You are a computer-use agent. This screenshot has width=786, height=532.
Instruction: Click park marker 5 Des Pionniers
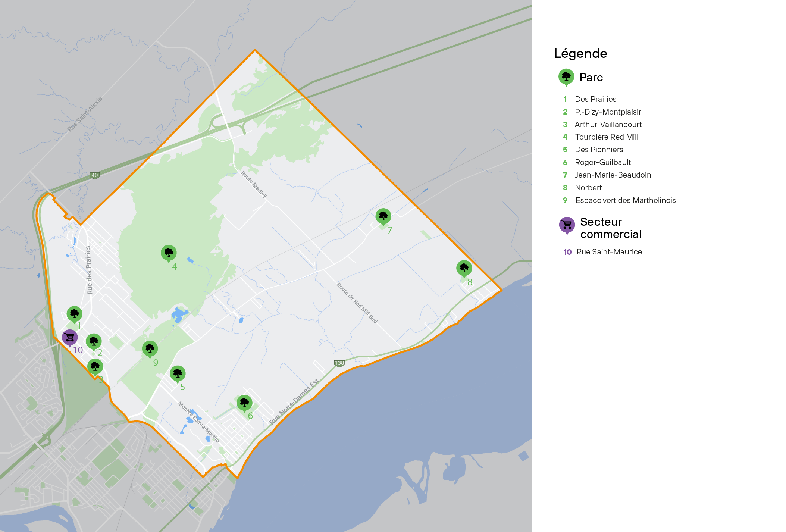click(178, 373)
